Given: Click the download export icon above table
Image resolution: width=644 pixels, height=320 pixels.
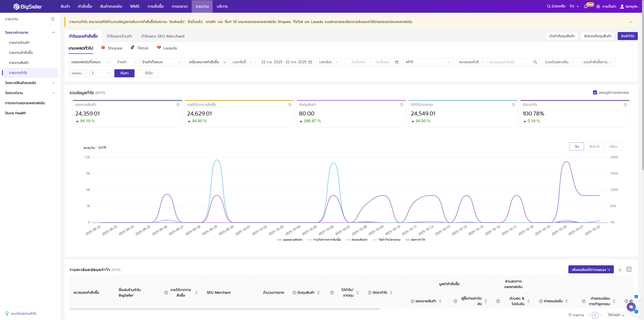Looking at the screenshot, I should (x=620, y=269).
